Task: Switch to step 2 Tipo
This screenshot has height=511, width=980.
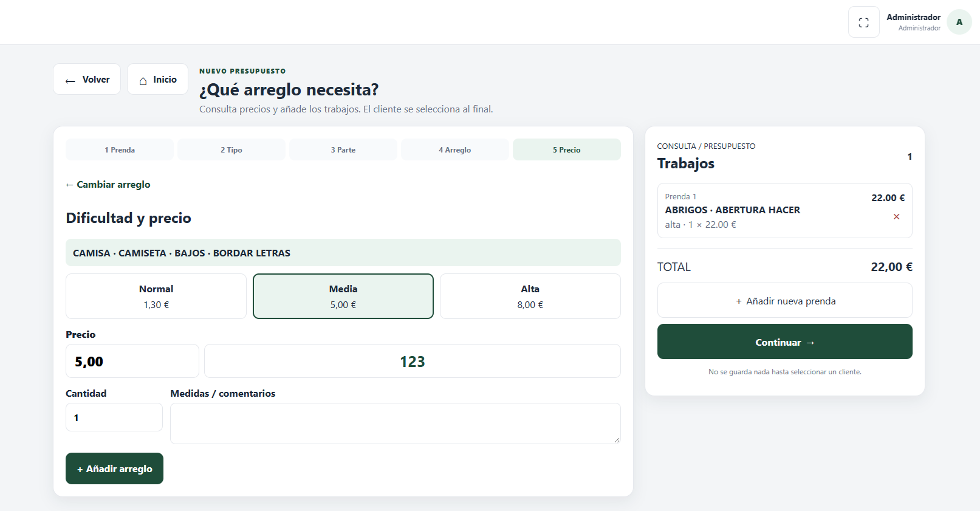Action: coord(231,150)
